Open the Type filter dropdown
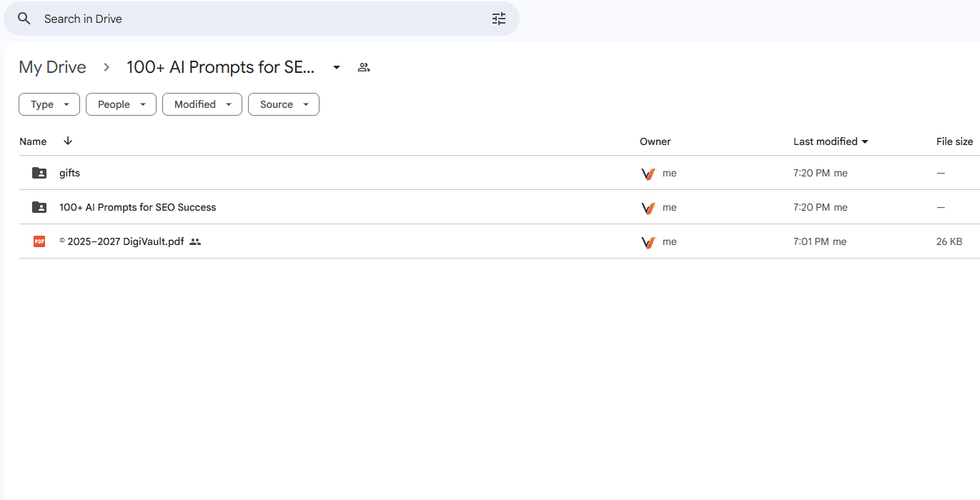Image resolution: width=980 pixels, height=500 pixels. (x=49, y=104)
